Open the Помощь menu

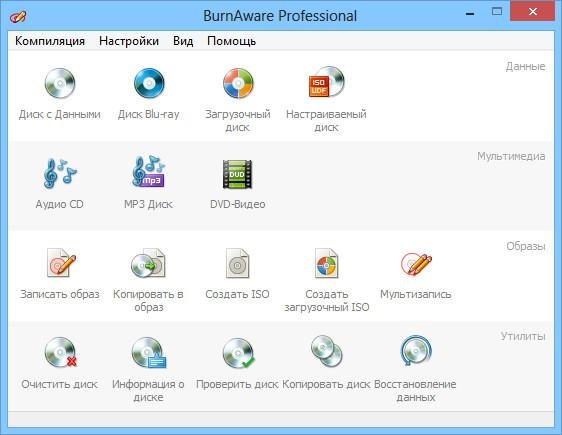click(232, 41)
